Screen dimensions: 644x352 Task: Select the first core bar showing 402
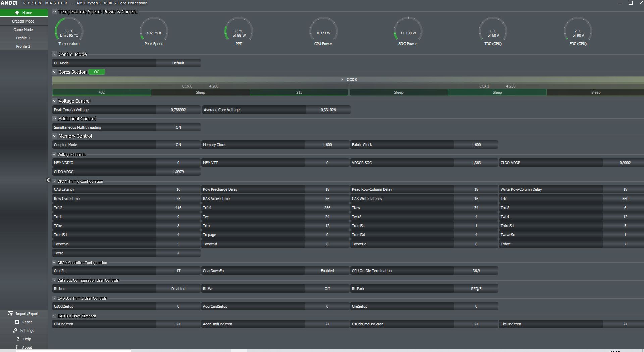(x=102, y=92)
